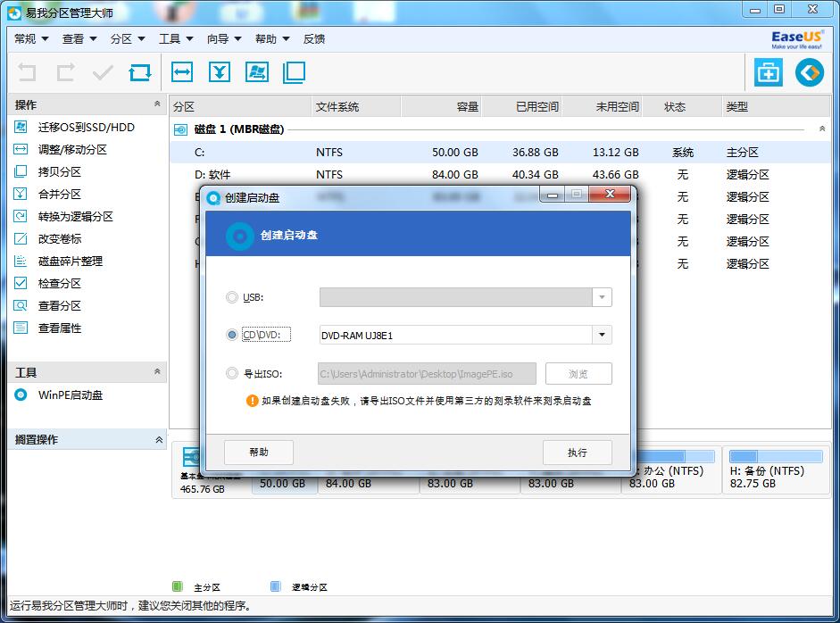Click the migrate OS toolbar icon
The width and height of the screenshot is (840, 623).
click(x=257, y=71)
